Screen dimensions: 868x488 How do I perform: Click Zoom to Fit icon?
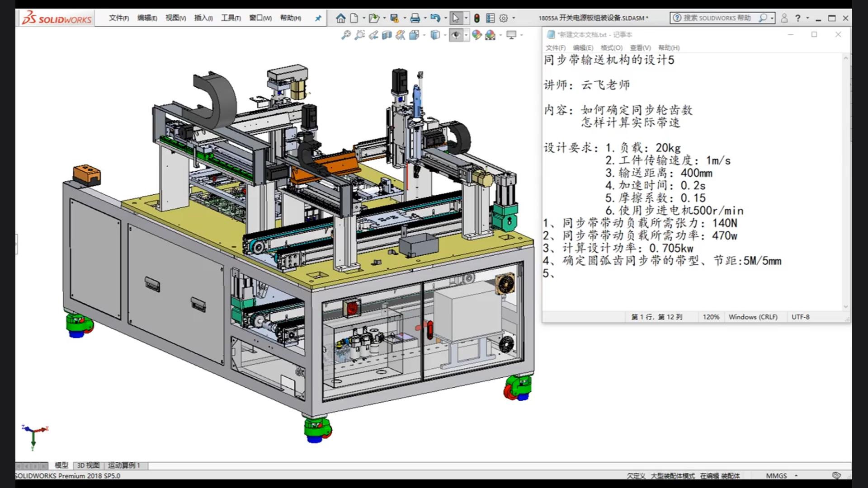tap(346, 35)
